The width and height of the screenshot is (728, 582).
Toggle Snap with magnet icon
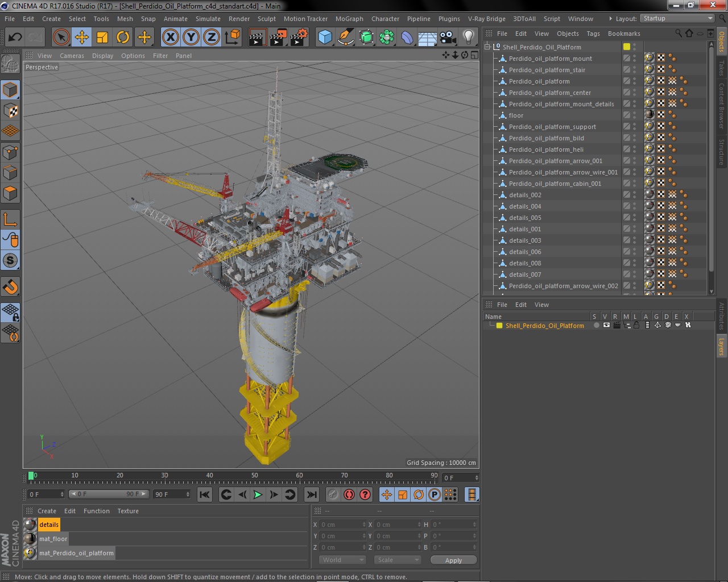click(10, 287)
